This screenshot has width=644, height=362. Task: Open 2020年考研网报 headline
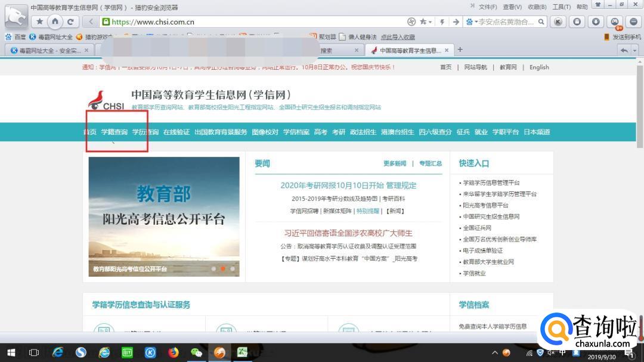coord(348,185)
